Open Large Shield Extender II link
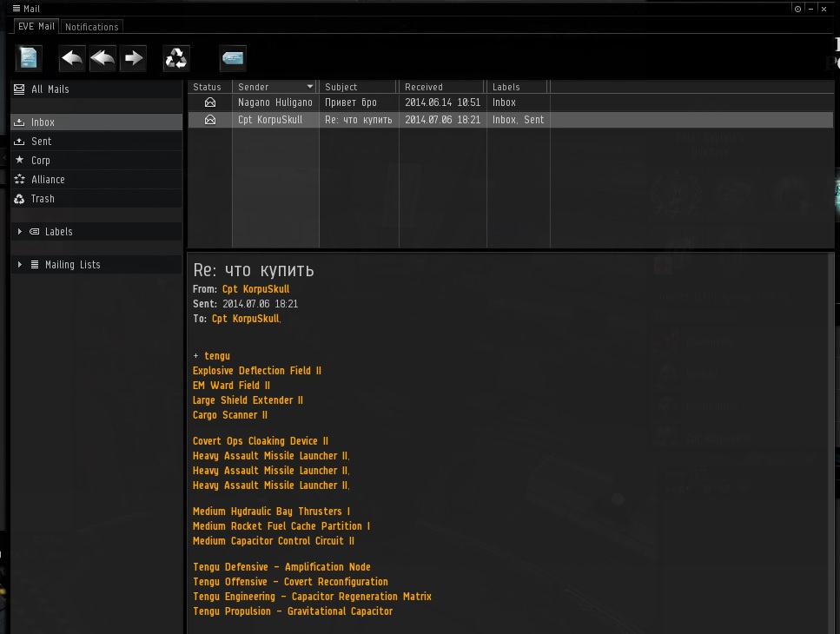The width and height of the screenshot is (840, 634). click(248, 400)
